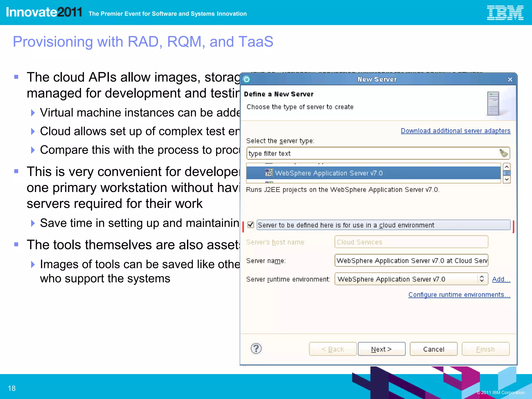
Task: Click the server tower wizard image
Action: coord(493,104)
